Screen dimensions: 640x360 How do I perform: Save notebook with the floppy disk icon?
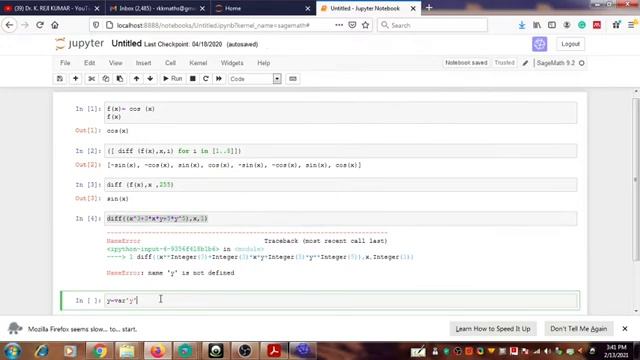pyautogui.click(x=60, y=79)
